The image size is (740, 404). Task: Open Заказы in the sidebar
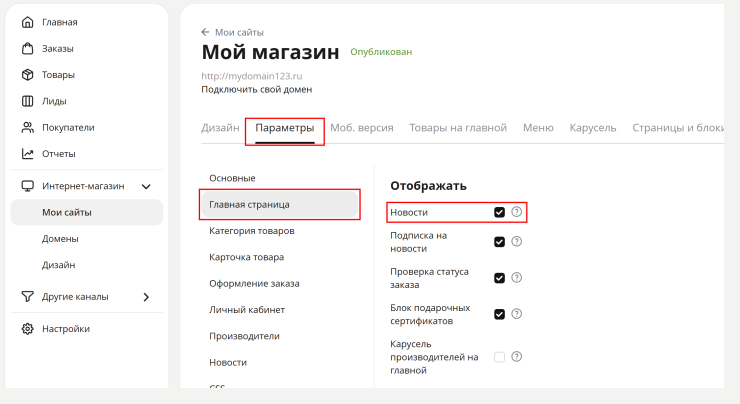(x=58, y=49)
